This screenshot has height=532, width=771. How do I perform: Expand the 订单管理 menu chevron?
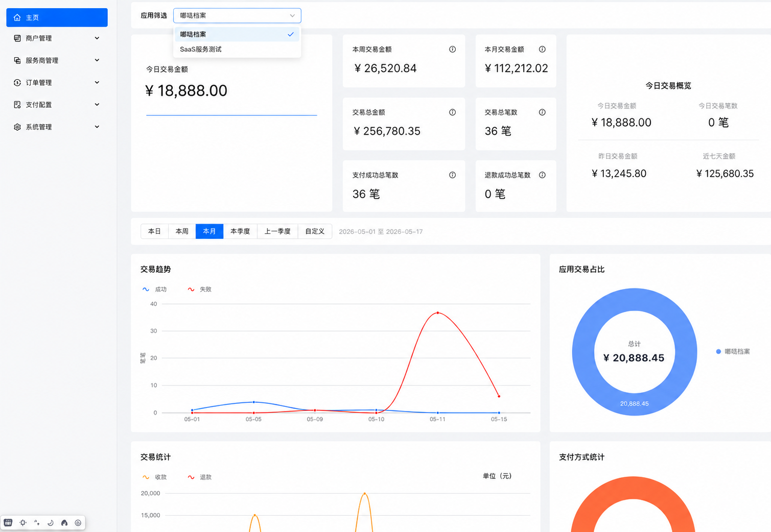point(97,83)
